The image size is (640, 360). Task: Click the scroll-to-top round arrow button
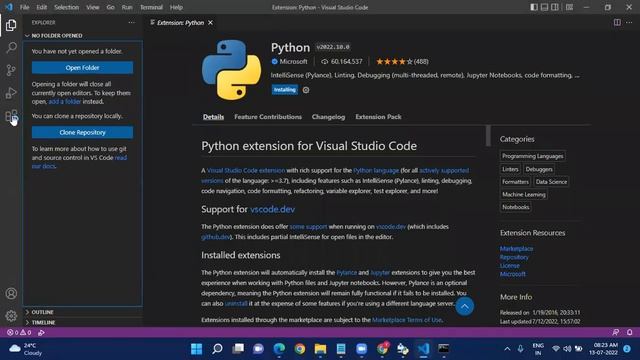[464, 306]
